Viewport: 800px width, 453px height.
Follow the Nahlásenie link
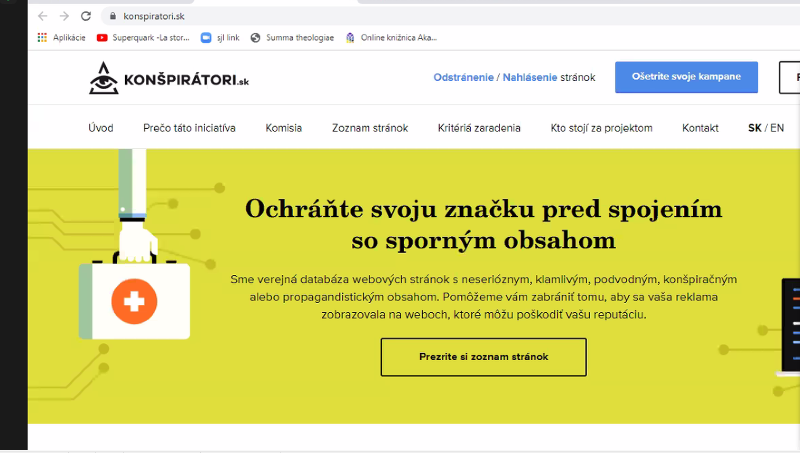coord(530,78)
